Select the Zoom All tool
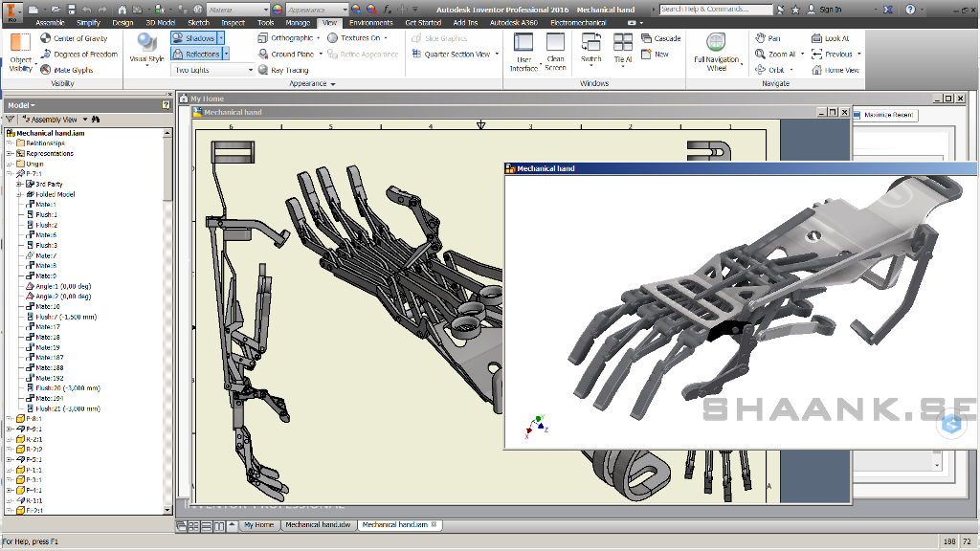980x551 pixels. pos(775,55)
